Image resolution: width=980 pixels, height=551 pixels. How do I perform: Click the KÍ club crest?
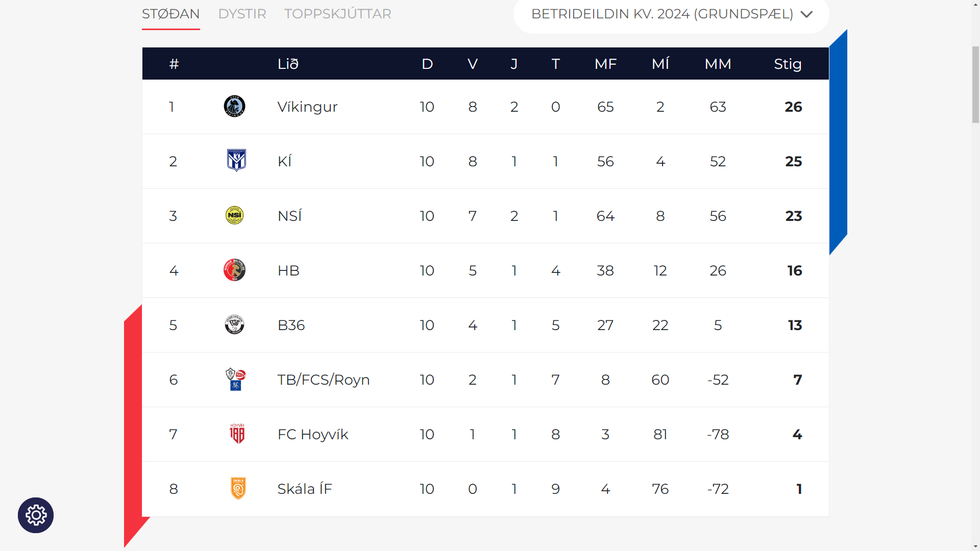pos(236,161)
